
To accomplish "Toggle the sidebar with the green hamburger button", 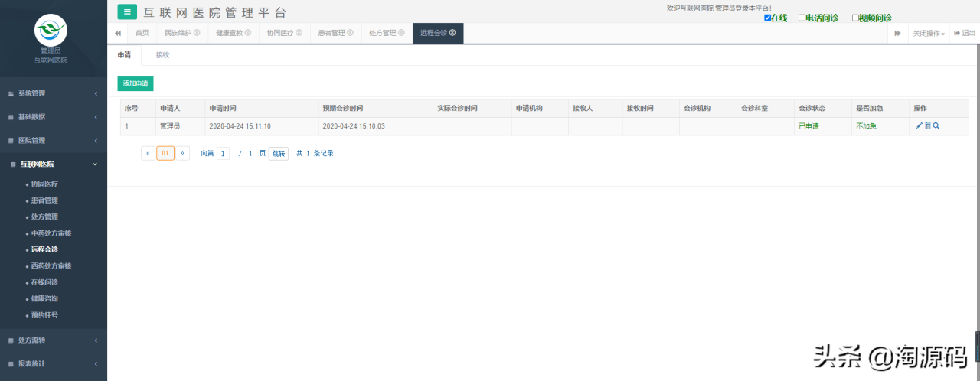I will [x=127, y=11].
